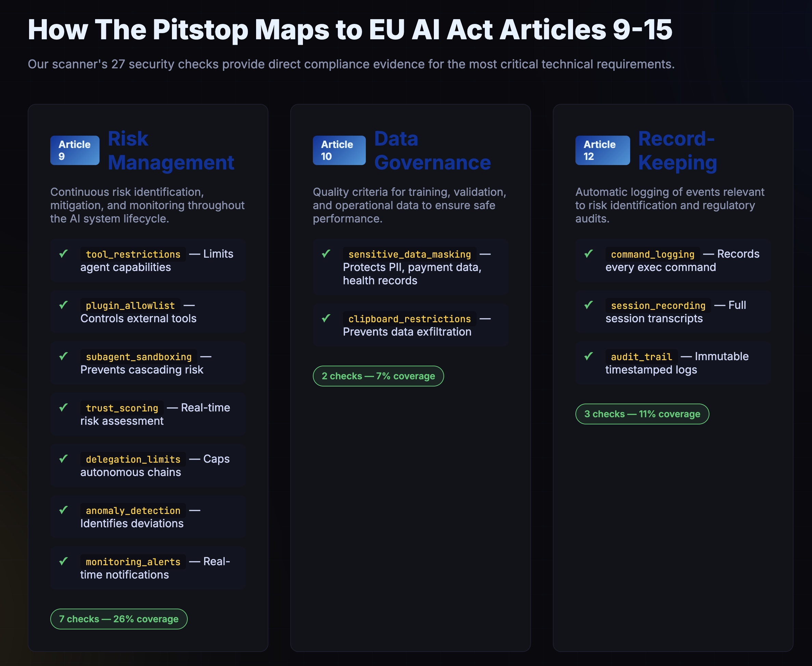The image size is (812, 666).
Task: Click the audit_trail code tag
Action: [641, 357]
